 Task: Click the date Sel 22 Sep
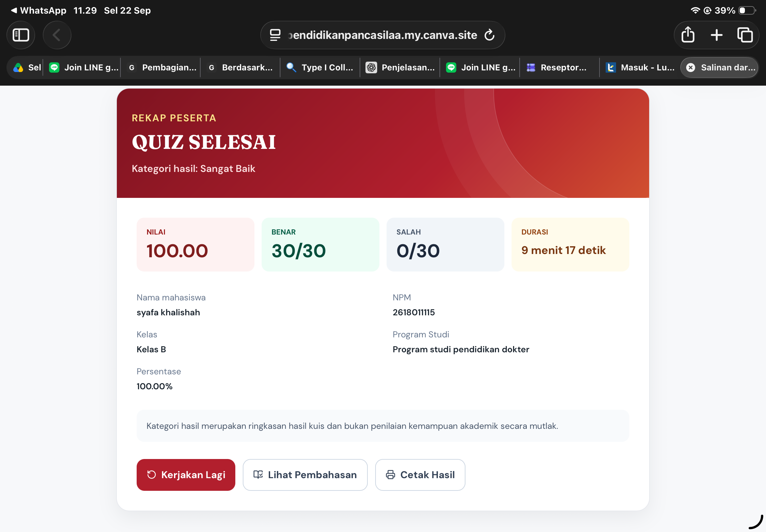point(127,10)
